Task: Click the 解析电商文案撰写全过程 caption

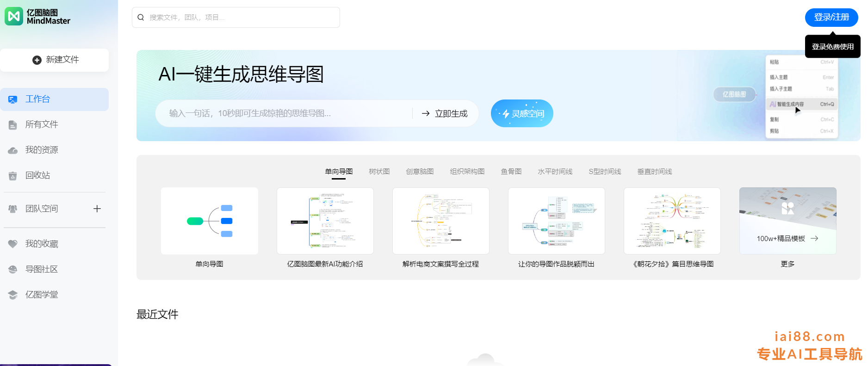Action: coord(440,264)
